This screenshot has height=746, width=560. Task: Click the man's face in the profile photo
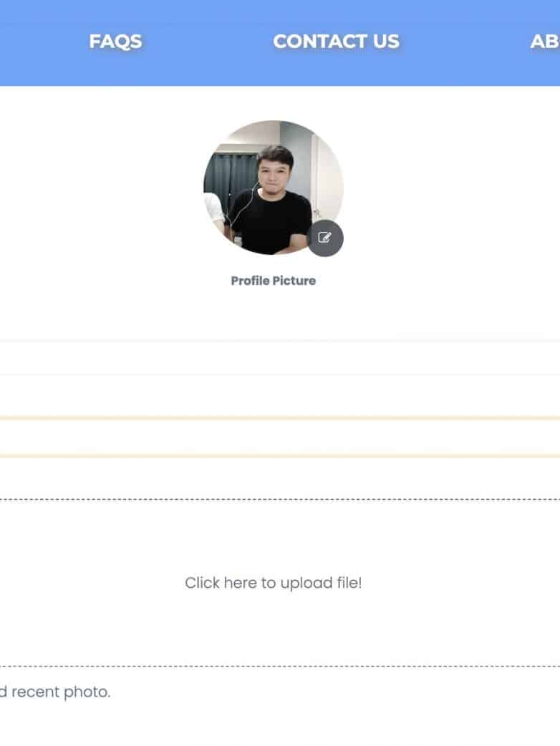(x=274, y=166)
